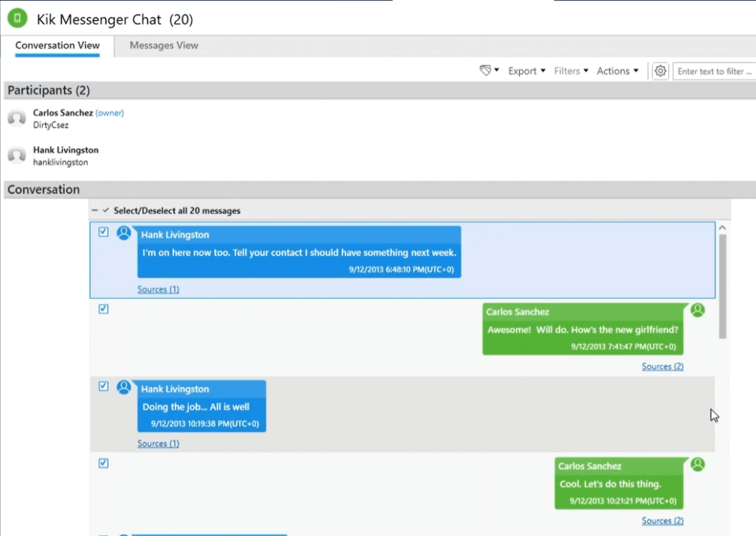Click the green Kik Messenger app icon

click(18, 18)
